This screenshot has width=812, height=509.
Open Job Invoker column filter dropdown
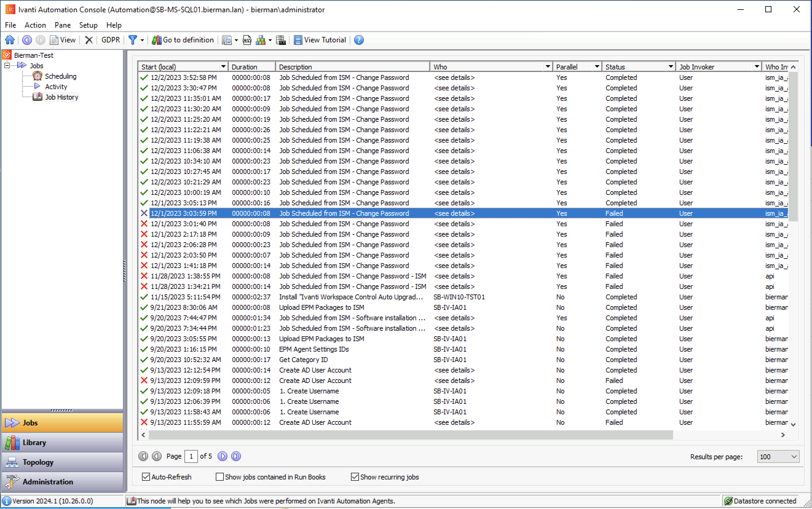point(757,67)
